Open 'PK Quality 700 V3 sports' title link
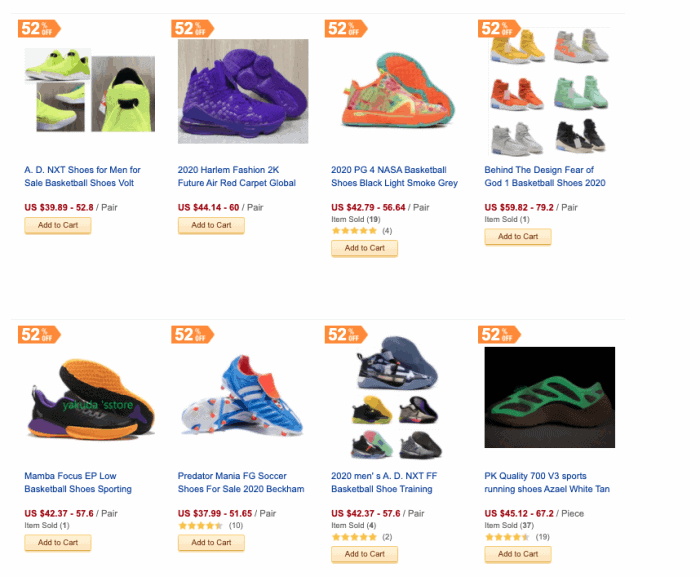 click(x=547, y=482)
